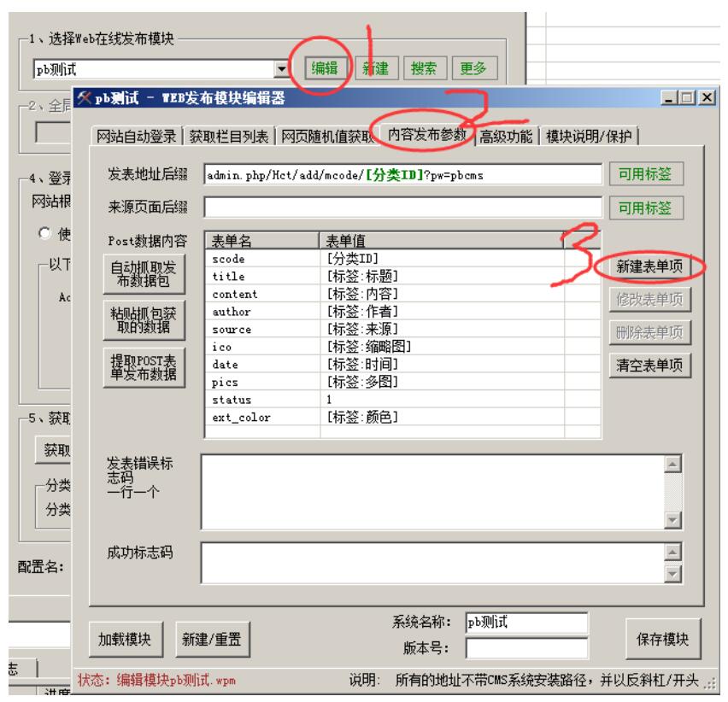Click the 版本号 input field
This screenshot has height=702, width=728.
coord(526,648)
